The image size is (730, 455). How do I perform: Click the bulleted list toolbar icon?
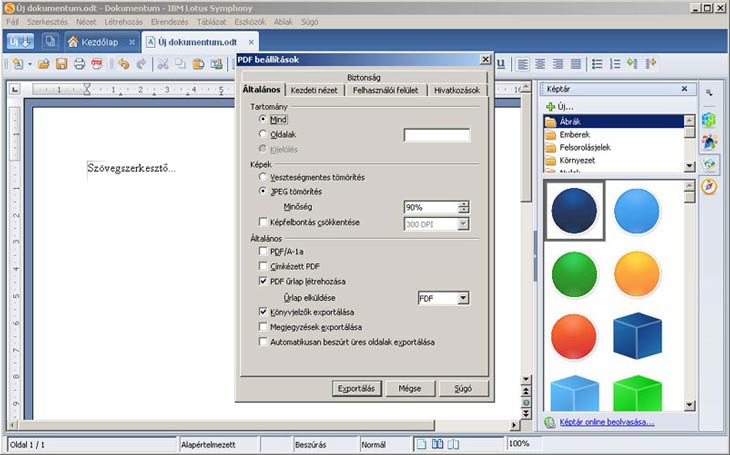click(x=598, y=64)
